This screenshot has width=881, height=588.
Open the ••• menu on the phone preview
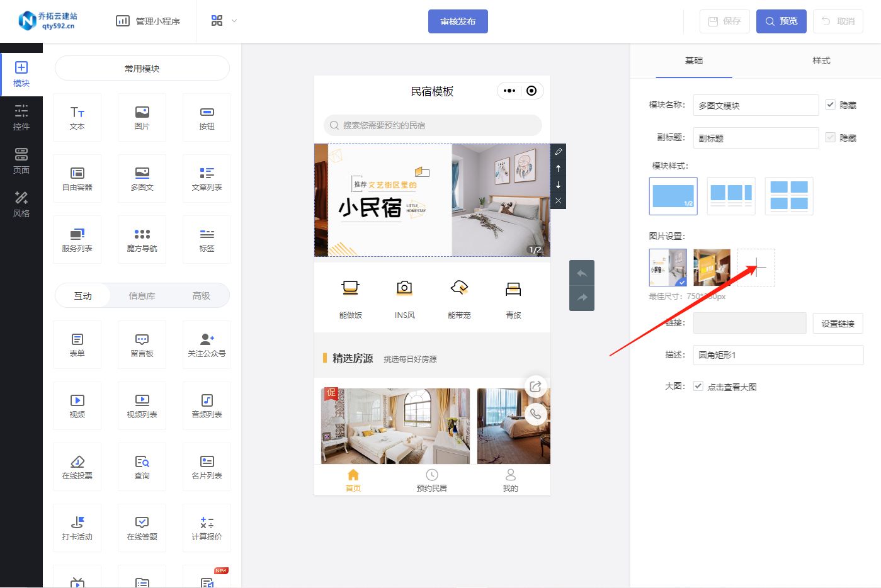click(x=509, y=91)
